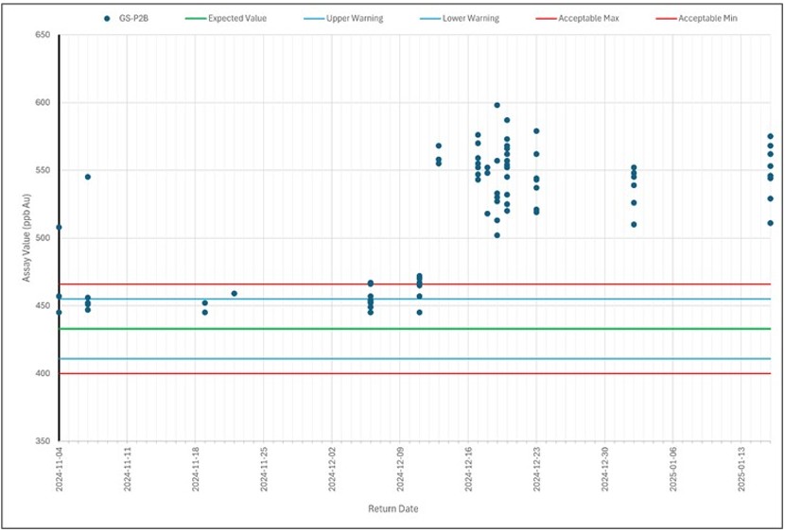Select the 350 label on the y-axis
785x532 pixels.
click(x=42, y=441)
